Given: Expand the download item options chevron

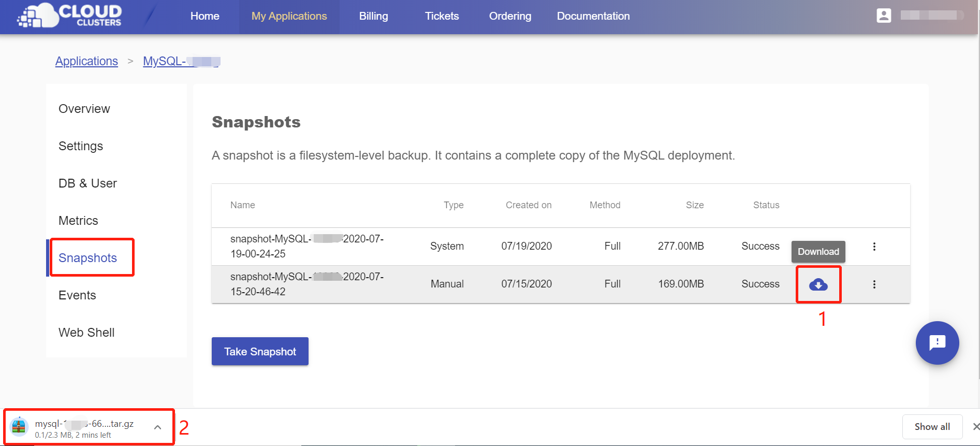Looking at the screenshot, I should (158, 427).
